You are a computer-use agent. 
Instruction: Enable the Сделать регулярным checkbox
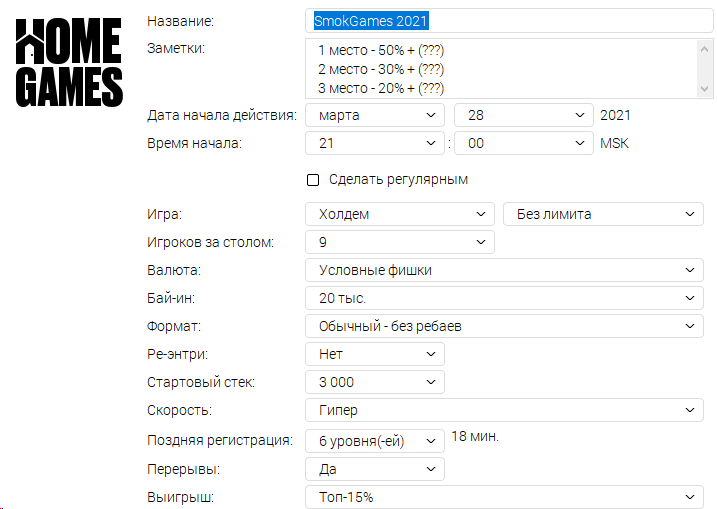tap(313, 180)
